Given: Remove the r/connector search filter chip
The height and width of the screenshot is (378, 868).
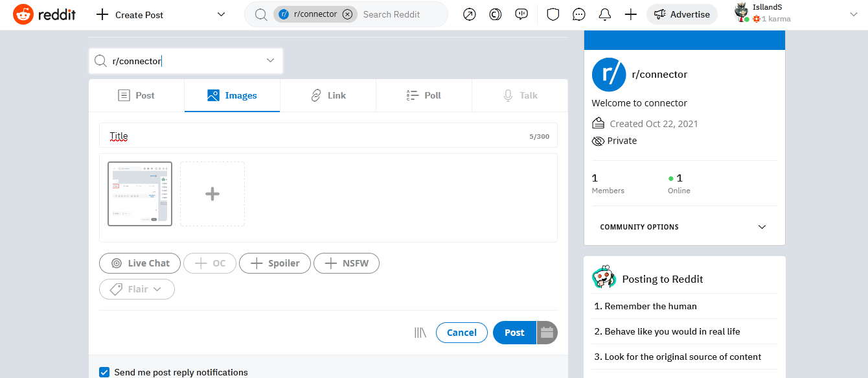Looking at the screenshot, I should pos(347,14).
